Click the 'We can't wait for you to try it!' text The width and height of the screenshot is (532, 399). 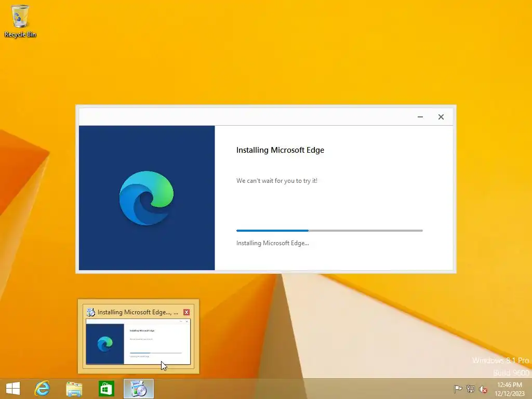pos(276,181)
